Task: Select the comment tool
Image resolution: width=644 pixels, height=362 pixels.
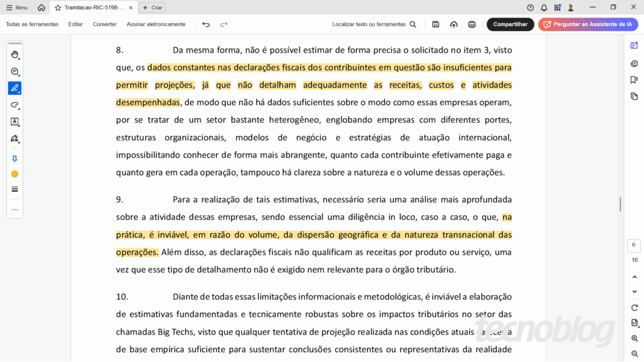Action: pyautogui.click(x=15, y=72)
